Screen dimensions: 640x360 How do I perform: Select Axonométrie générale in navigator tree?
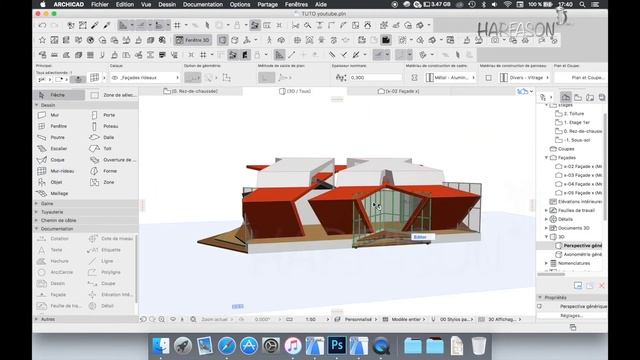(x=582, y=254)
